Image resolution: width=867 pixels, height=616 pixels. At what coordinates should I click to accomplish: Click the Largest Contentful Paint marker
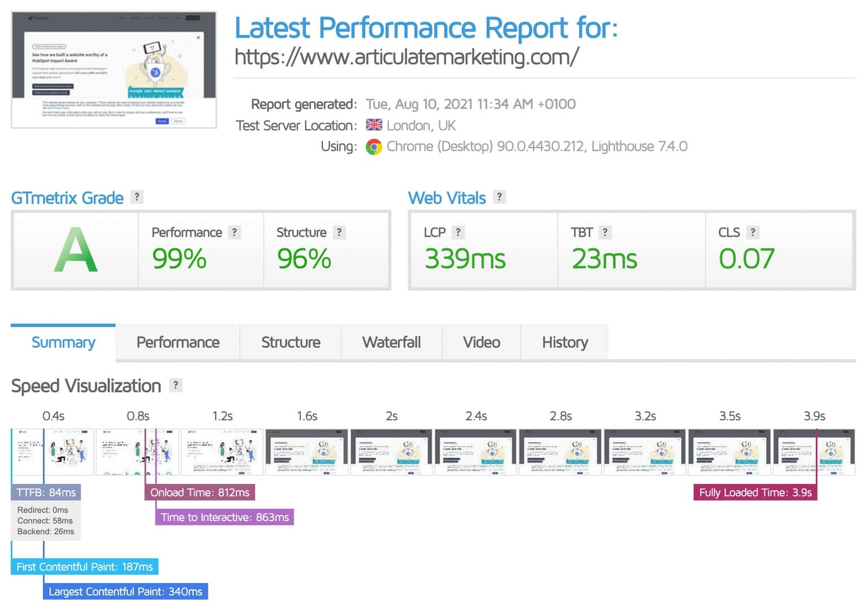coord(125,592)
